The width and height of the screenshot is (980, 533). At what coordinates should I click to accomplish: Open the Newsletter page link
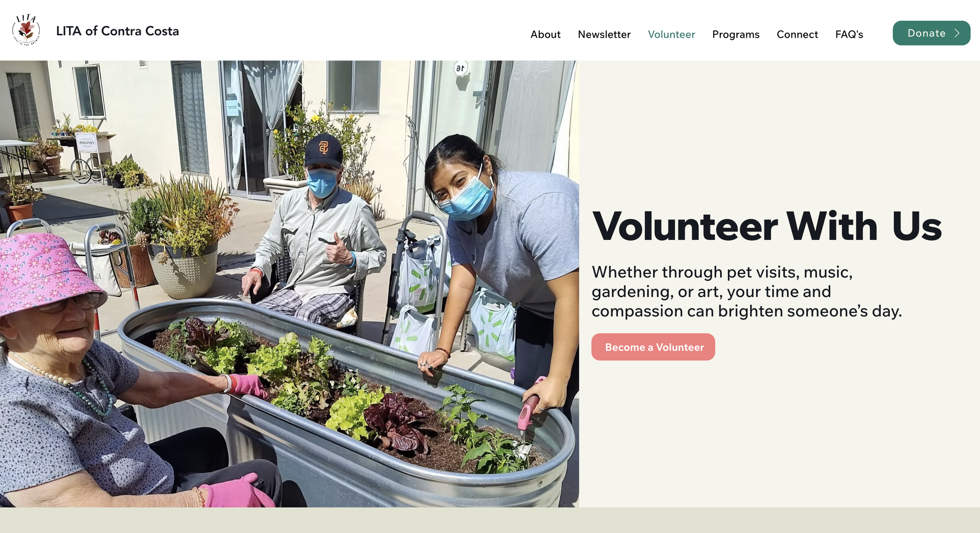604,35
